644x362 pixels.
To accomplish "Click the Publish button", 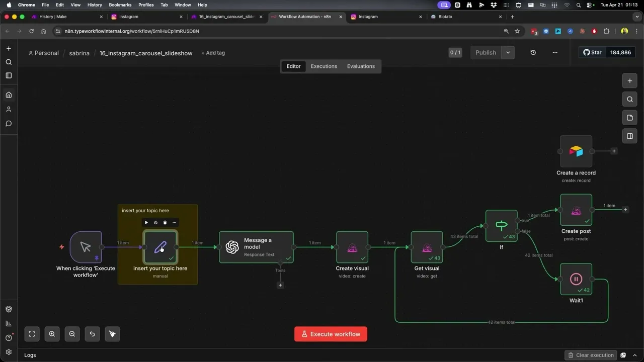I will point(486,52).
